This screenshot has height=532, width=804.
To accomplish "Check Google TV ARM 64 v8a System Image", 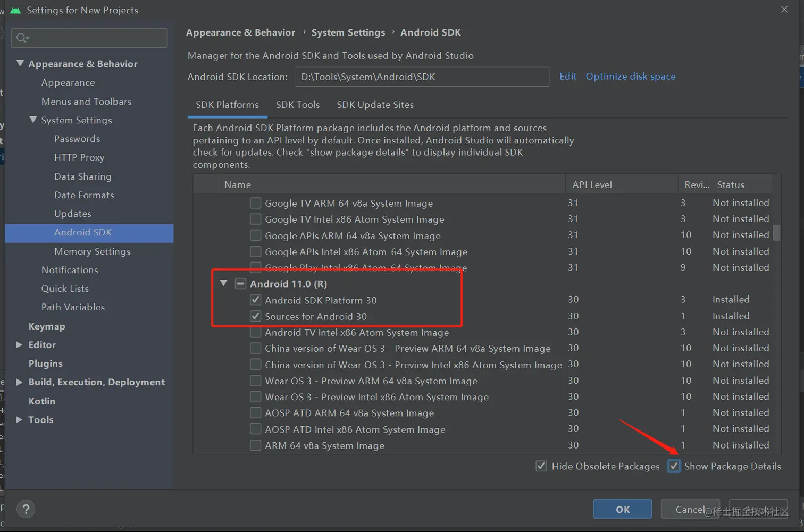I will click(x=256, y=203).
